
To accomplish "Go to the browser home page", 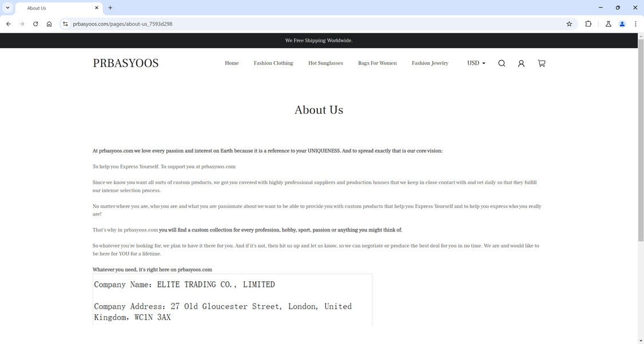I will [49, 24].
